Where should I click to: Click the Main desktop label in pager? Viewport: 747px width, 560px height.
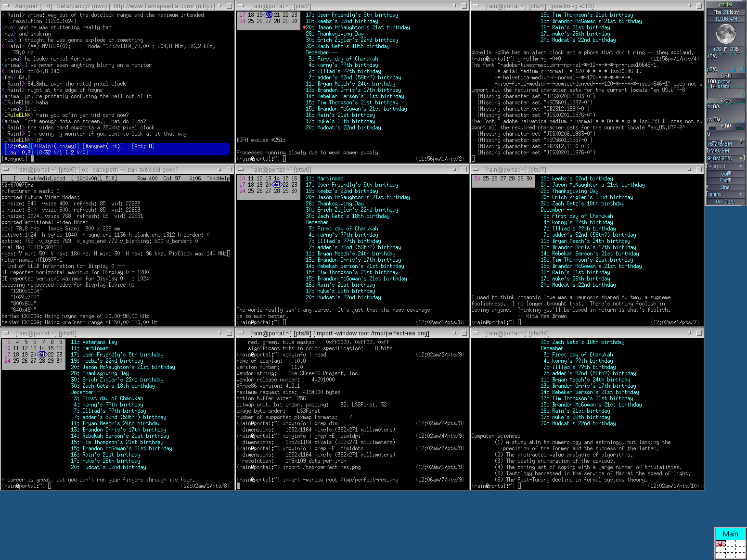coord(730,534)
